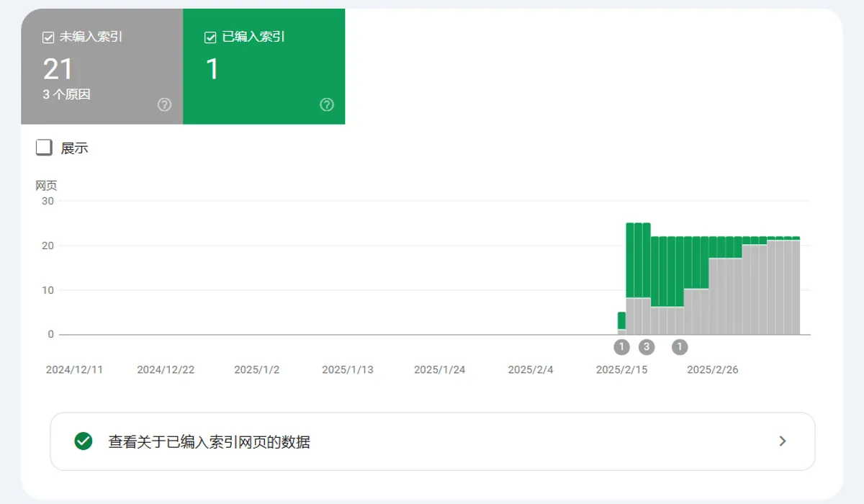Click the 2024/12/11 date axis label
The image size is (864, 504).
pyautogui.click(x=74, y=369)
